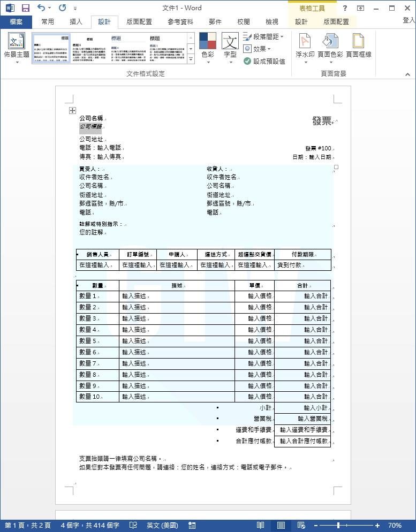Click 輸入日期 date placeholder
416x532 pixels.
[320, 157]
